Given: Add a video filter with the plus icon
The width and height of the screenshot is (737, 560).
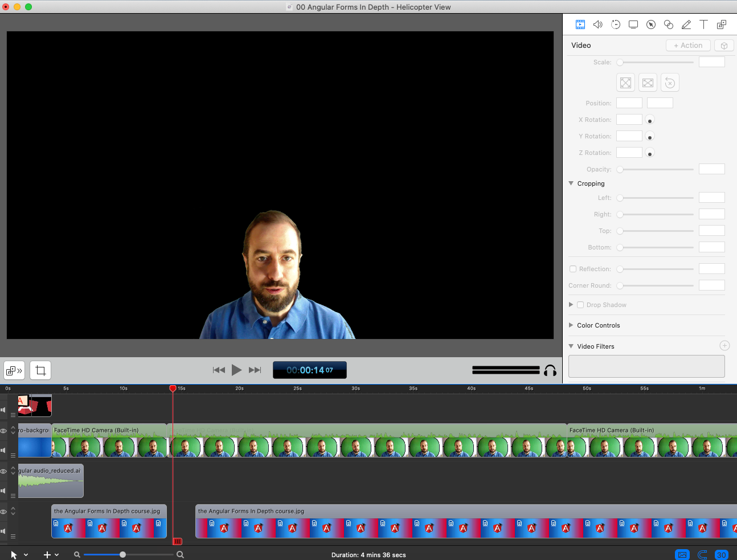Looking at the screenshot, I should tap(724, 346).
